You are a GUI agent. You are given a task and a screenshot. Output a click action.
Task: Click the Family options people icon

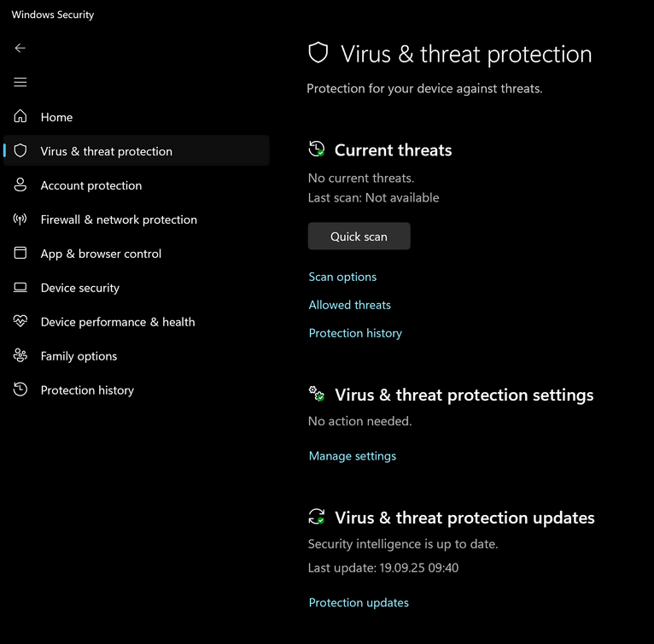pos(20,356)
